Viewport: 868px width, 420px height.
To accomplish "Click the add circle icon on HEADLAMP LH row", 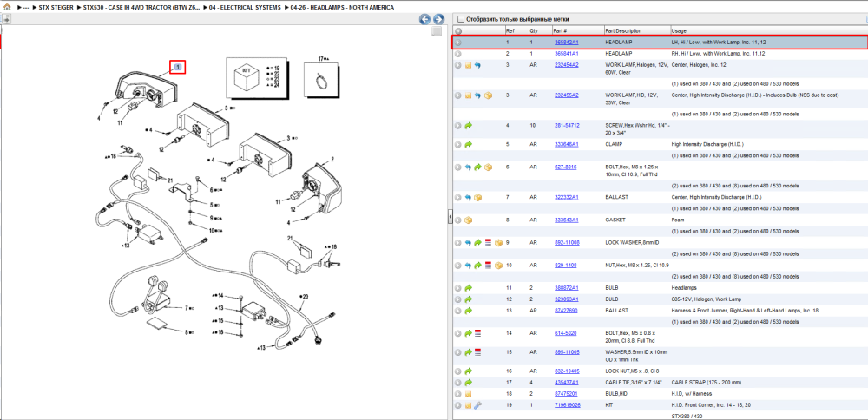I will (458, 43).
